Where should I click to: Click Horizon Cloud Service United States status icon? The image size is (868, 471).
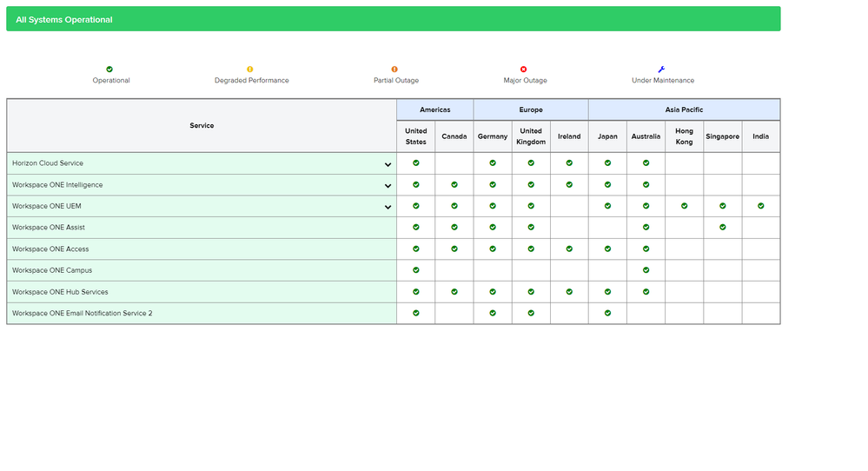point(415,163)
